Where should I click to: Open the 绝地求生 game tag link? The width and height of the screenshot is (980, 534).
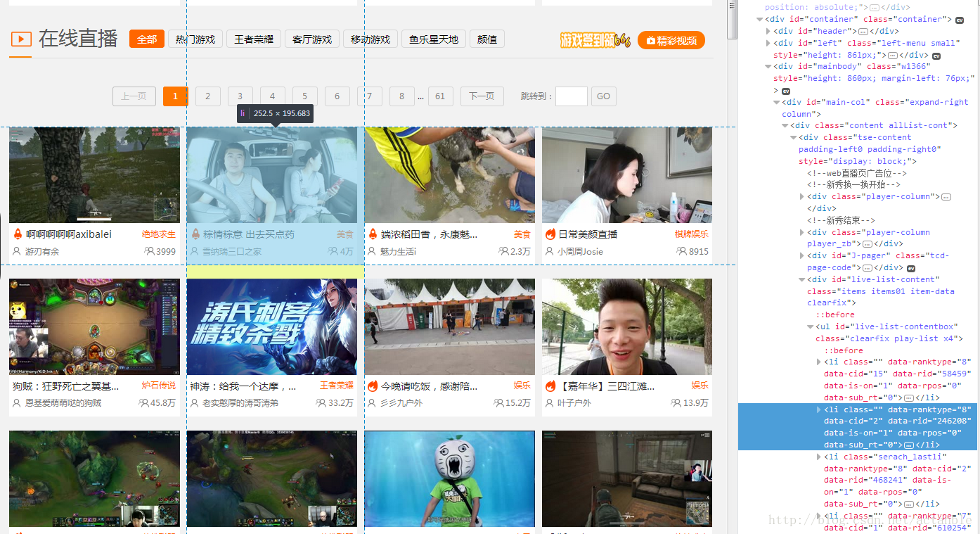[x=159, y=234]
